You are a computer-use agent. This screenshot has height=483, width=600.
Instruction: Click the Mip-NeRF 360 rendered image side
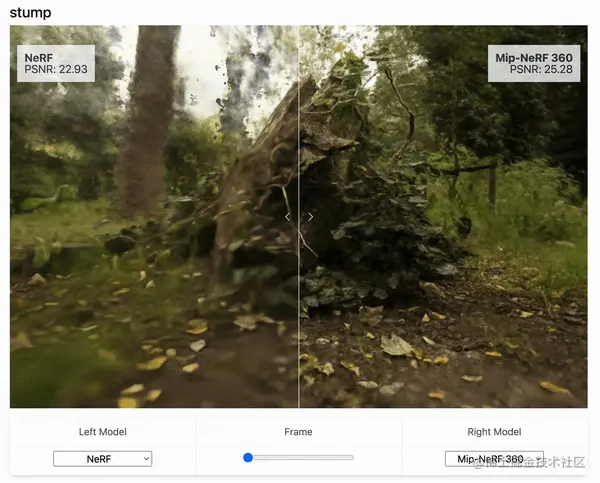(x=443, y=217)
